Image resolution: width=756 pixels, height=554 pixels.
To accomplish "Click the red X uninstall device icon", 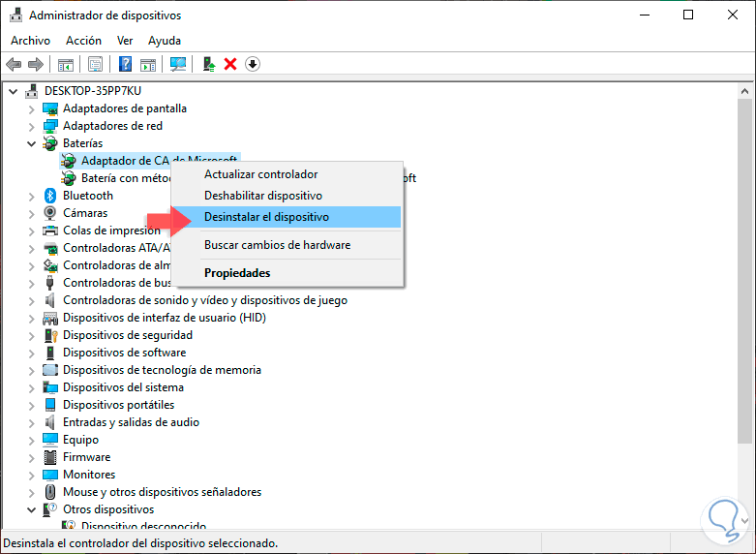I will pyautogui.click(x=230, y=64).
